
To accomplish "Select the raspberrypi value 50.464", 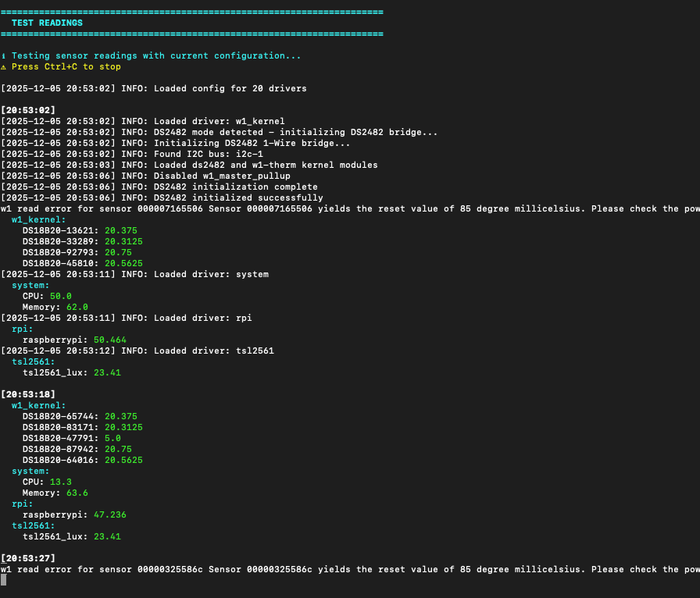I will point(109,340).
